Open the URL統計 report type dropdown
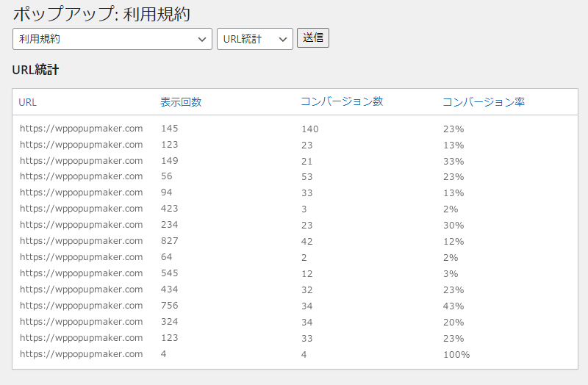This screenshot has height=385, width=588. pos(254,39)
